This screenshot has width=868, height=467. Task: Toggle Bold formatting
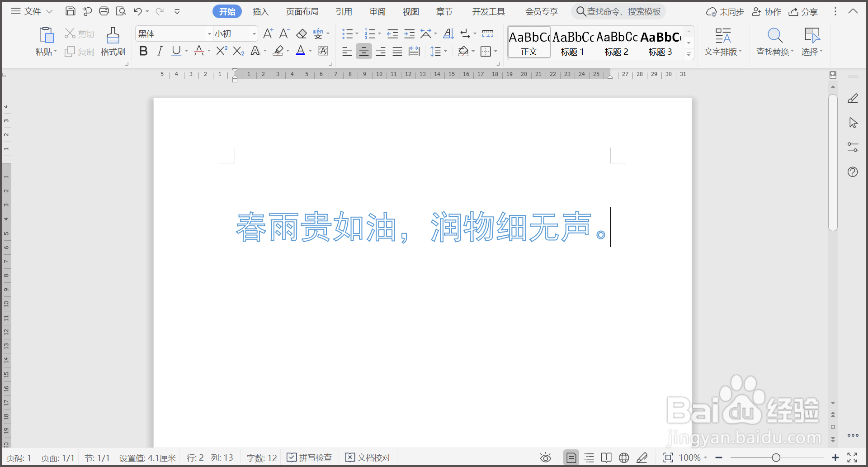point(144,51)
